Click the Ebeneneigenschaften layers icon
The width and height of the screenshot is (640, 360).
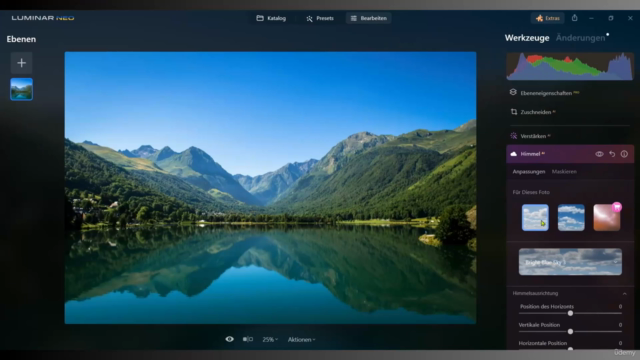pyautogui.click(x=513, y=92)
